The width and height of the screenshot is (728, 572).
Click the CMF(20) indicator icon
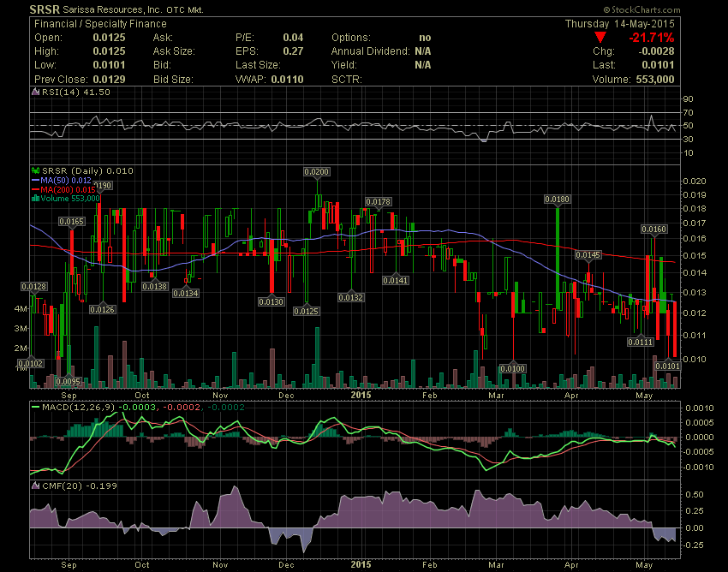(35, 486)
